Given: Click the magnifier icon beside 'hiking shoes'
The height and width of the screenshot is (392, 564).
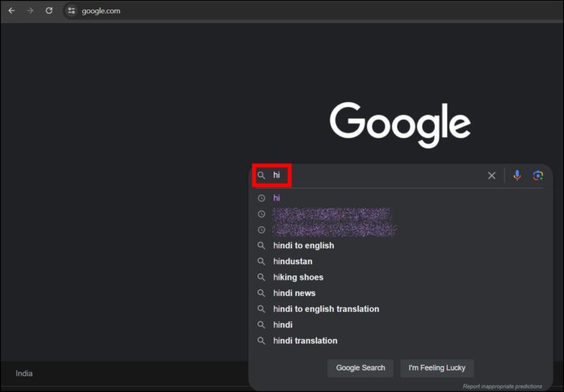Looking at the screenshot, I should coord(261,277).
